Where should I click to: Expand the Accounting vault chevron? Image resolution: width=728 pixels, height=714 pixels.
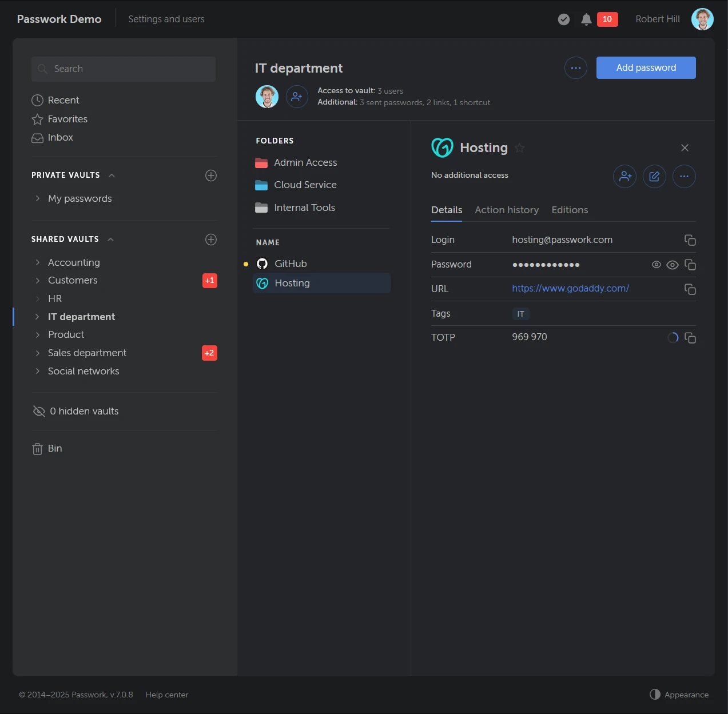(38, 262)
